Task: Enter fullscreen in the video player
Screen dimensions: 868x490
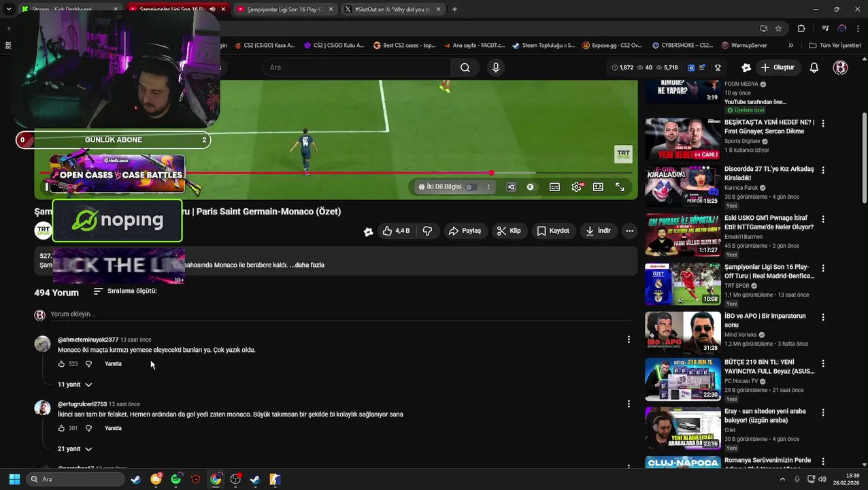Action: (620, 186)
